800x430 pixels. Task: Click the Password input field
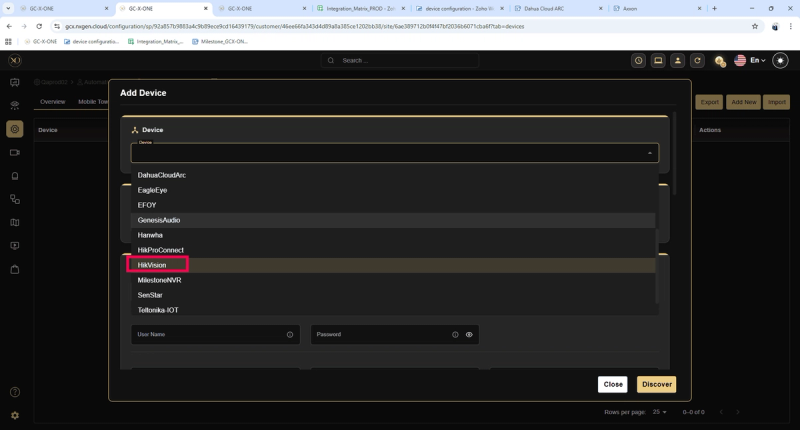394,335
